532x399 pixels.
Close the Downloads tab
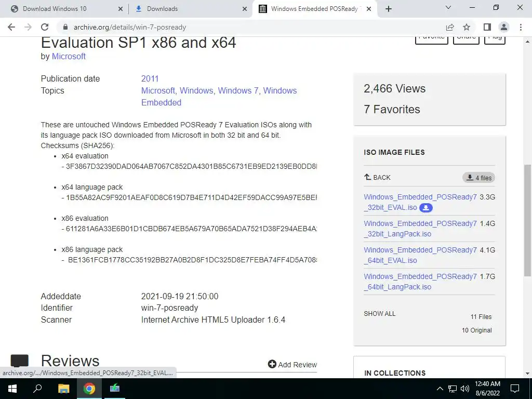tap(245, 9)
